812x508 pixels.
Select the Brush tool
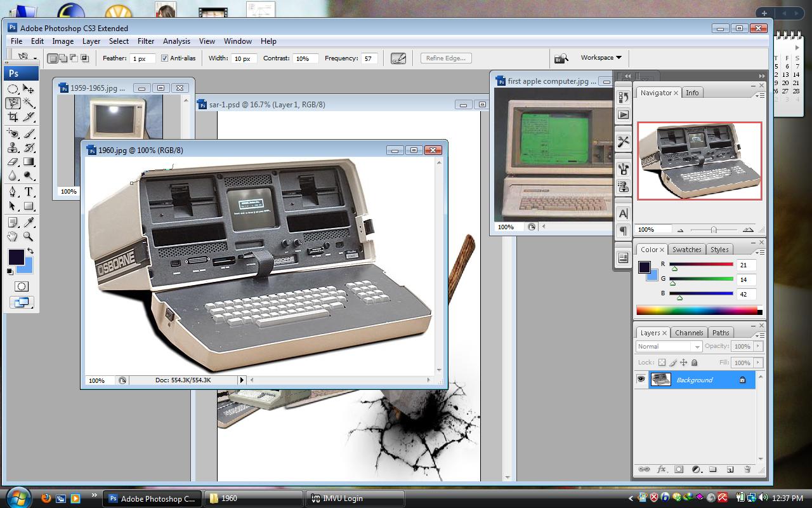tap(29, 133)
